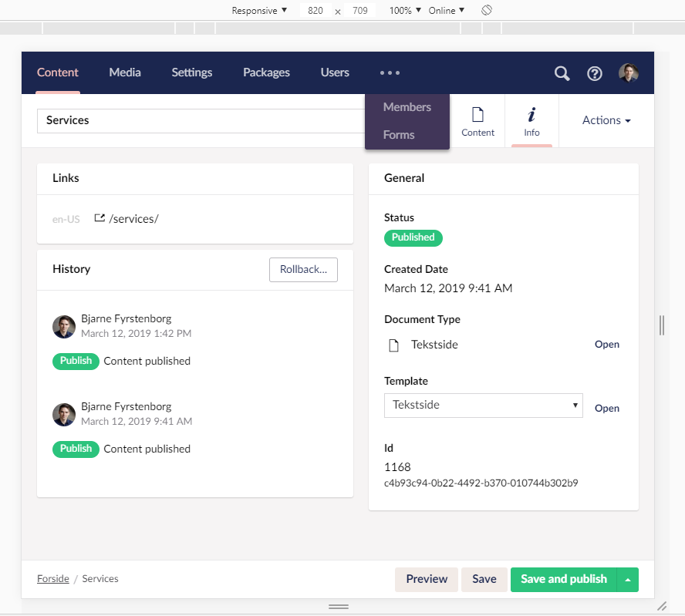Expand the Save and publish arrow
The height and width of the screenshot is (616, 685).
pos(628,580)
